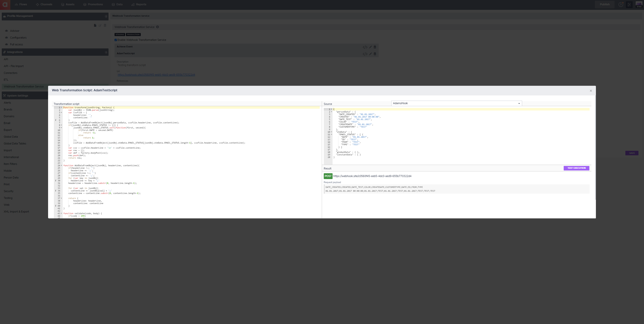This screenshot has height=324, width=644.
Task: Open the code script icon for AdamTestScript
Action: [x=365, y=54]
